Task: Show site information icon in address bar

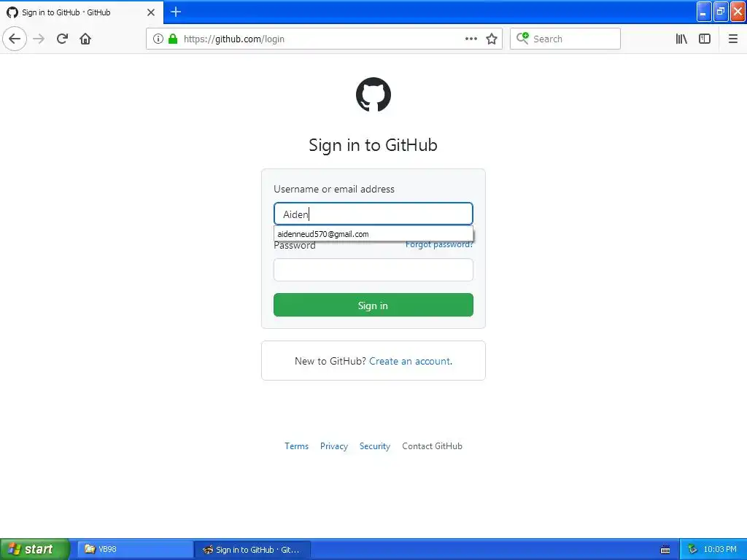Action: (x=158, y=39)
